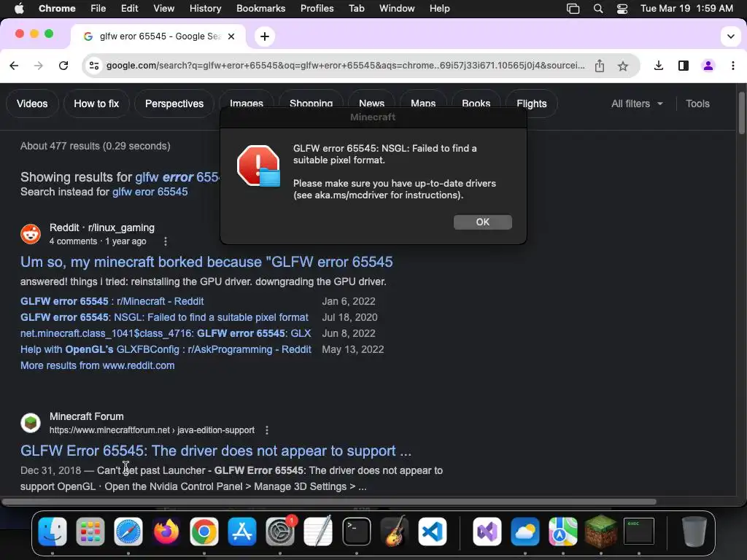Image resolution: width=747 pixels, height=560 pixels.
Task: Click the Reddit site favicon
Action: click(31, 234)
